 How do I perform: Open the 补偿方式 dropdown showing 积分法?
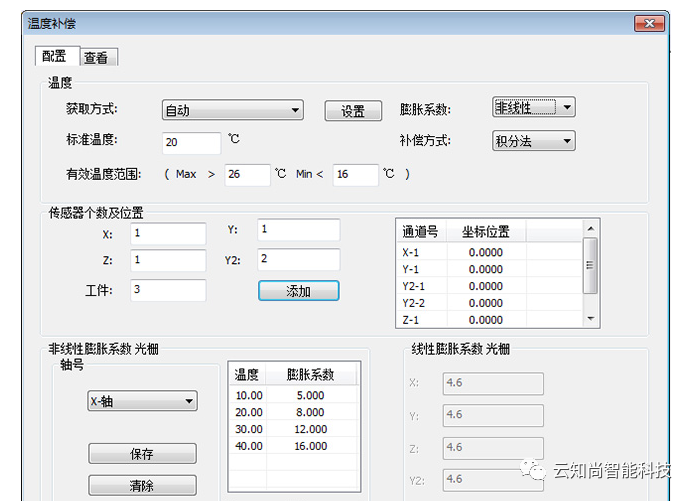tap(533, 141)
